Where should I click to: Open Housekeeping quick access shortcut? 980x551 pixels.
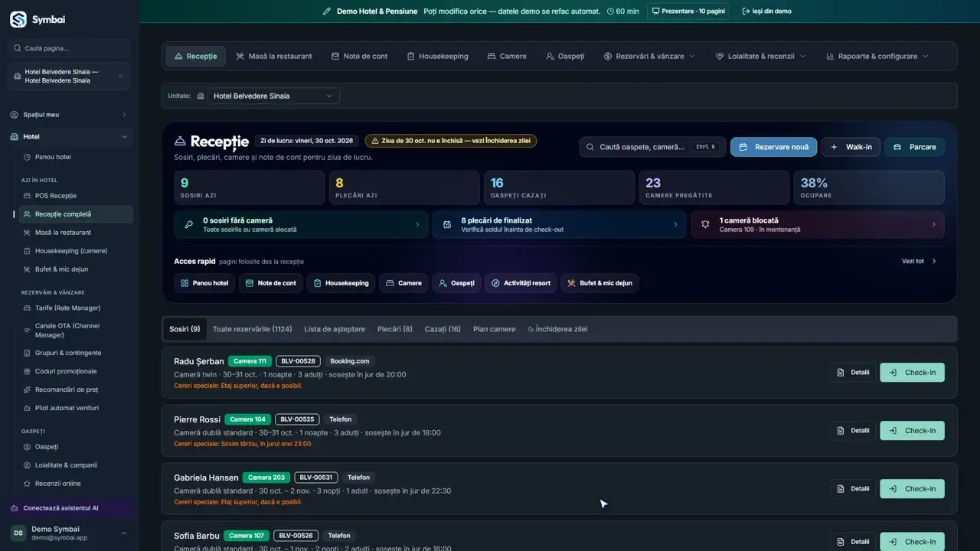pos(341,283)
